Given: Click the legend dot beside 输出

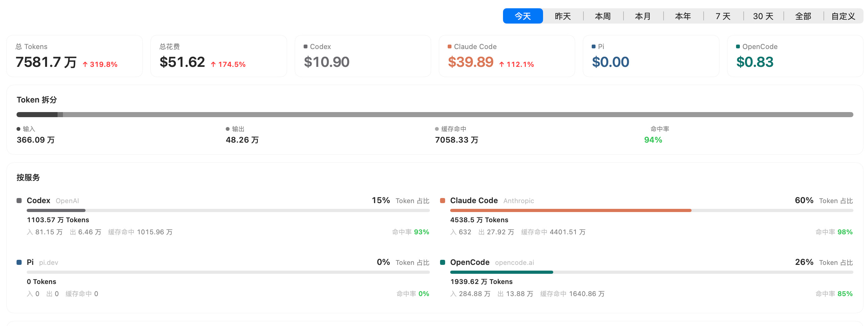Looking at the screenshot, I should coord(228,129).
